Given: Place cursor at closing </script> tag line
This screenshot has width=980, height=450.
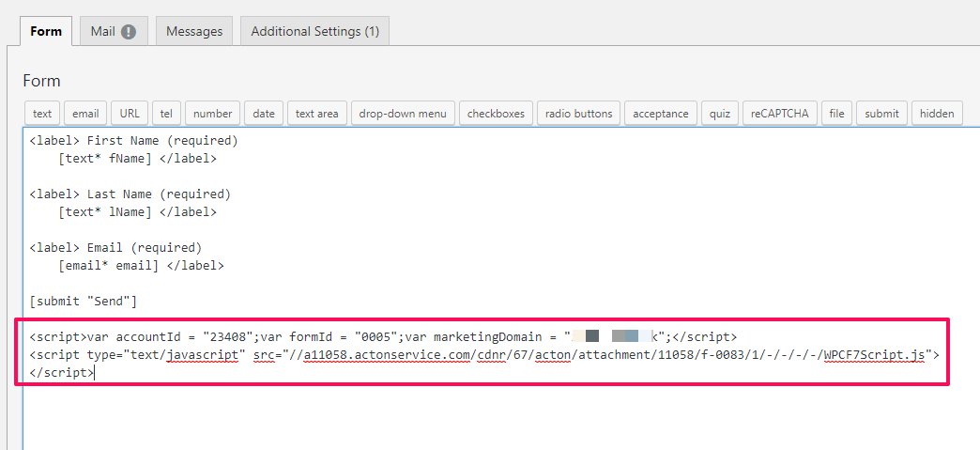Looking at the screenshot, I should tap(62, 373).
